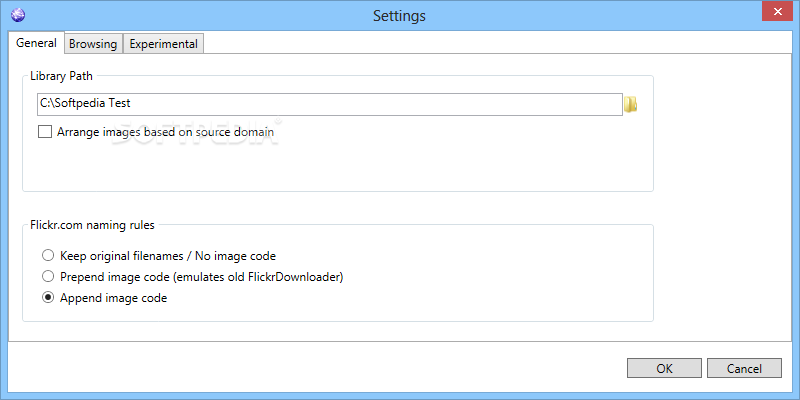Confirm settings with the OK button
This screenshot has height=400, width=800.
pos(664,368)
